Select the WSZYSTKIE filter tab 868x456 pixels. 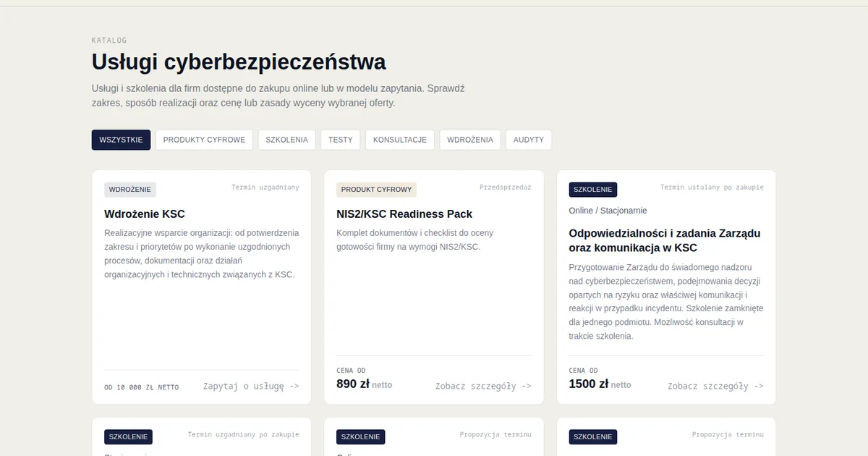(121, 140)
